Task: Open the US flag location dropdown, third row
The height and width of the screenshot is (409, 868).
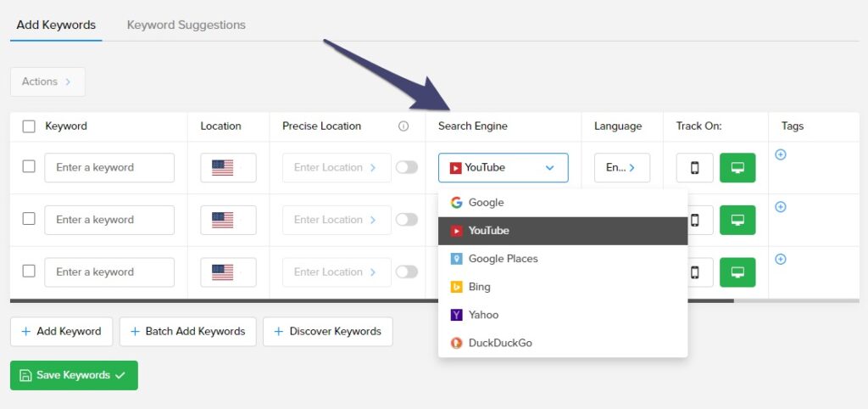Action: [x=228, y=272]
